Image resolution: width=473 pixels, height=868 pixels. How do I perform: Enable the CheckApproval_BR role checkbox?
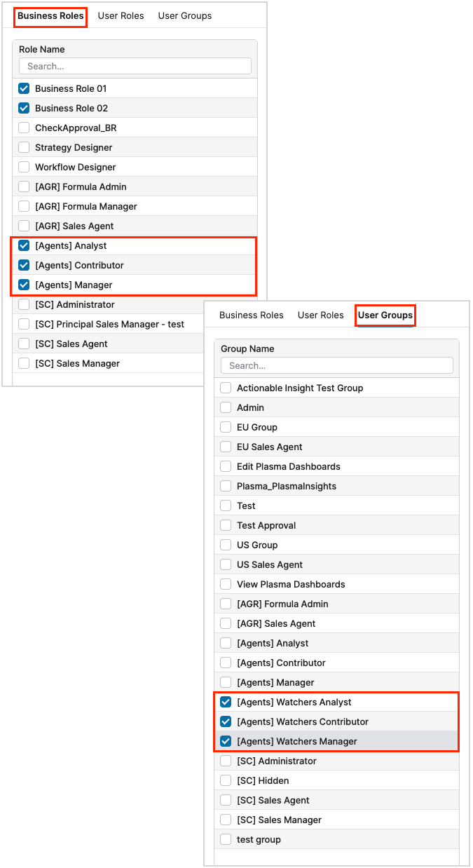(x=24, y=128)
